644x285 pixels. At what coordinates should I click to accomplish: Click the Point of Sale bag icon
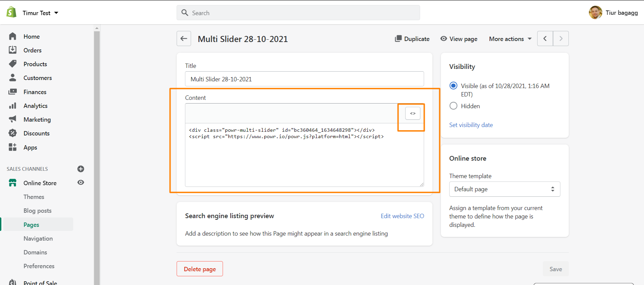click(13, 282)
